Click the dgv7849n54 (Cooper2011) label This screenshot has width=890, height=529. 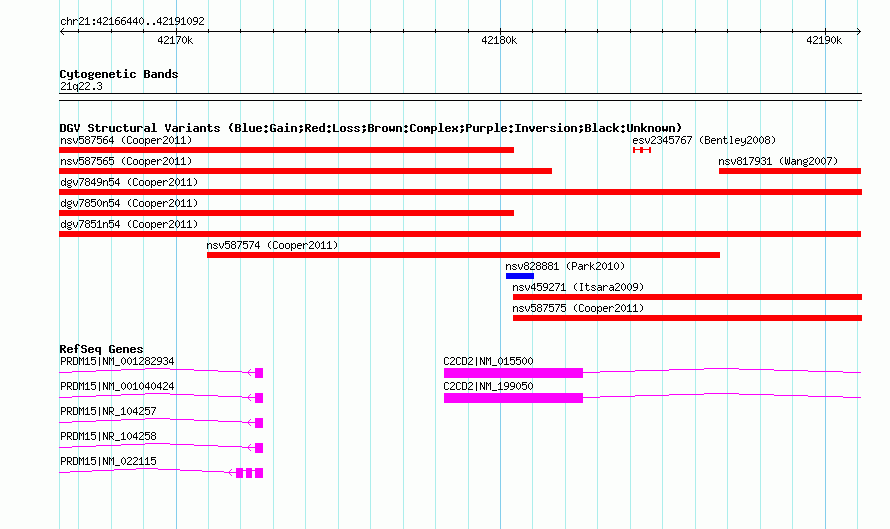coord(129,182)
